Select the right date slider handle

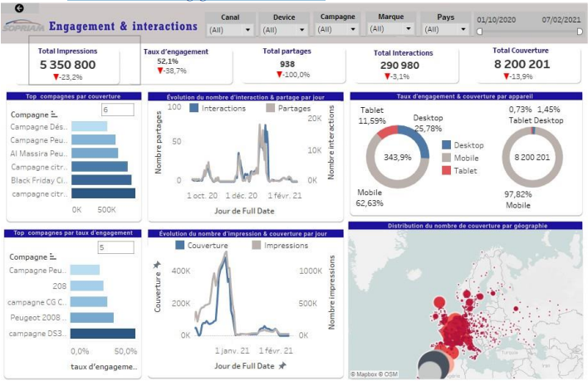click(x=580, y=32)
